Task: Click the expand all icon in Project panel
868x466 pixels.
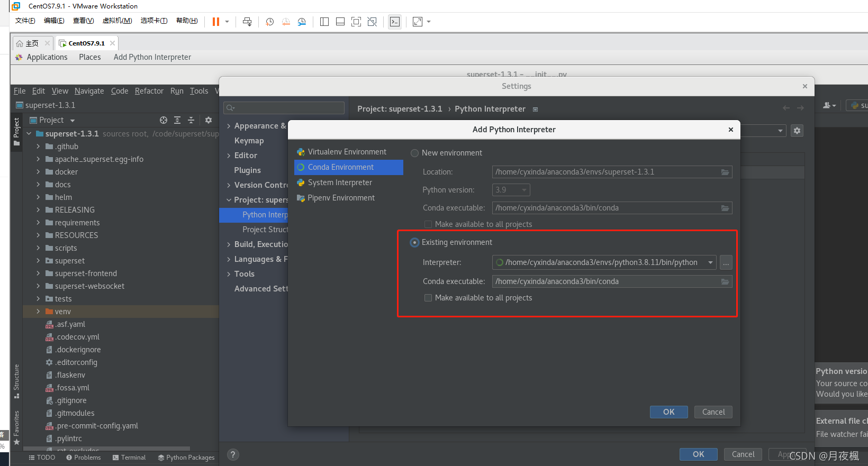Action: [x=177, y=120]
